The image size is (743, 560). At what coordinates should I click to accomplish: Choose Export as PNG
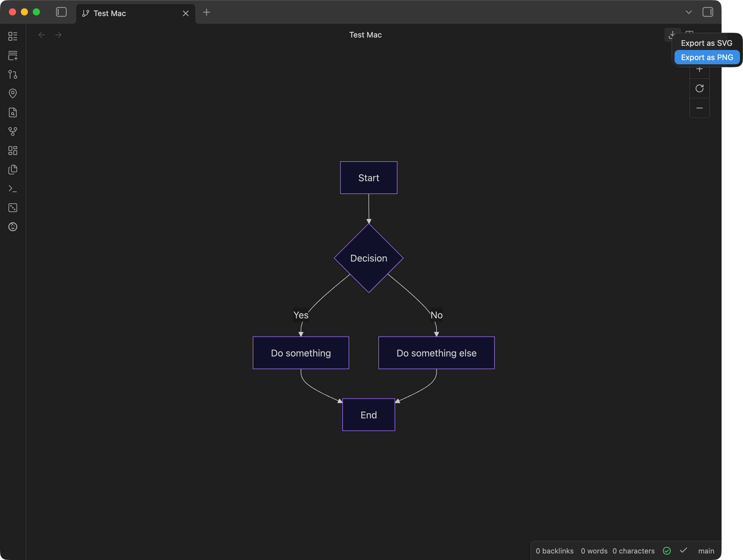click(x=707, y=57)
